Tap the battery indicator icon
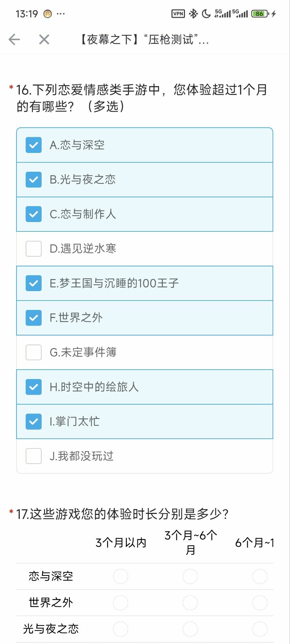Viewport: 290px width, 644px height. tap(260, 14)
